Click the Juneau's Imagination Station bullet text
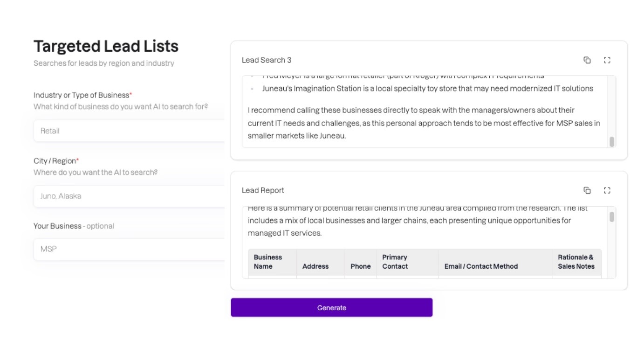The image size is (644, 362). tap(427, 89)
